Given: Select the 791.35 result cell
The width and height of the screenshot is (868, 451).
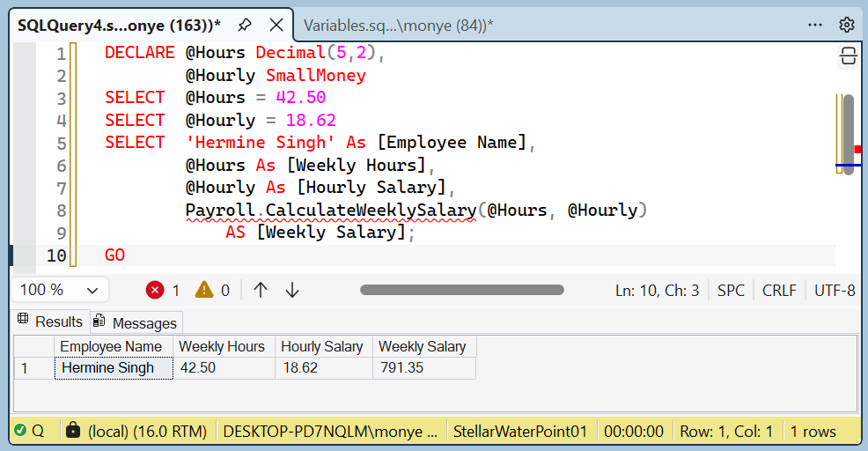Looking at the screenshot, I should click(424, 368).
